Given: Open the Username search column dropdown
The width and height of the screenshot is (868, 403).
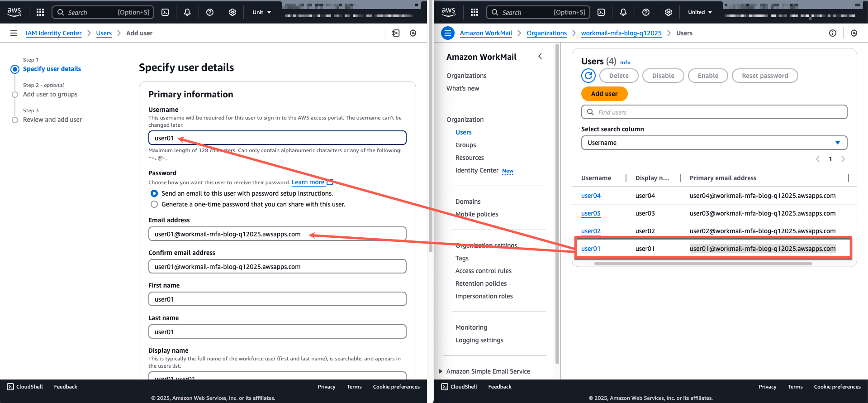Looking at the screenshot, I should (713, 143).
